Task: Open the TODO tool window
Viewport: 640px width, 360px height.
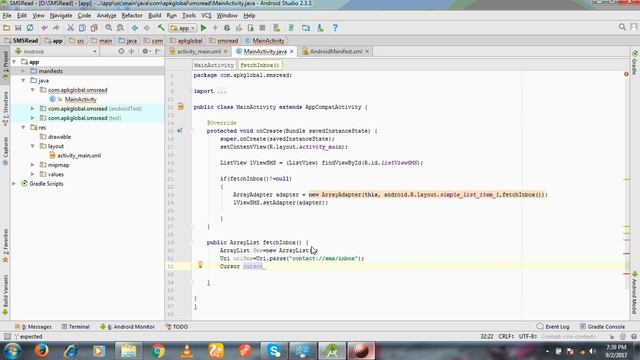Action: (x=177, y=327)
